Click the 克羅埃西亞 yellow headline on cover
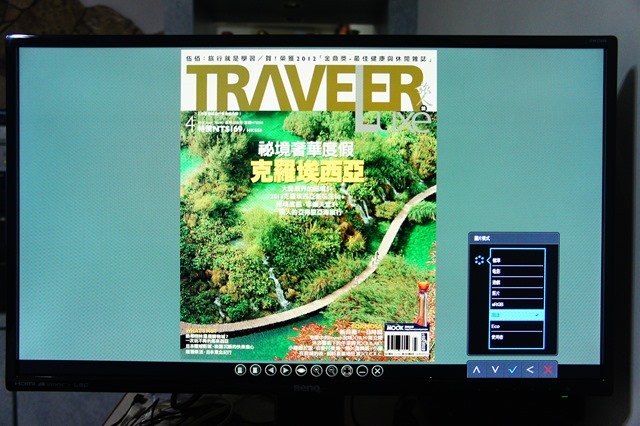 coord(307,172)
